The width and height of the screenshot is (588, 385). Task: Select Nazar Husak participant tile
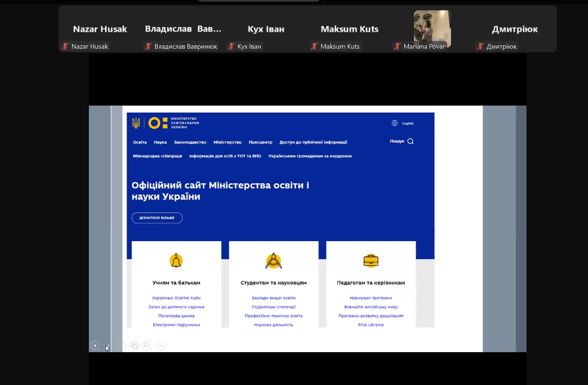[x=100, y=29]
